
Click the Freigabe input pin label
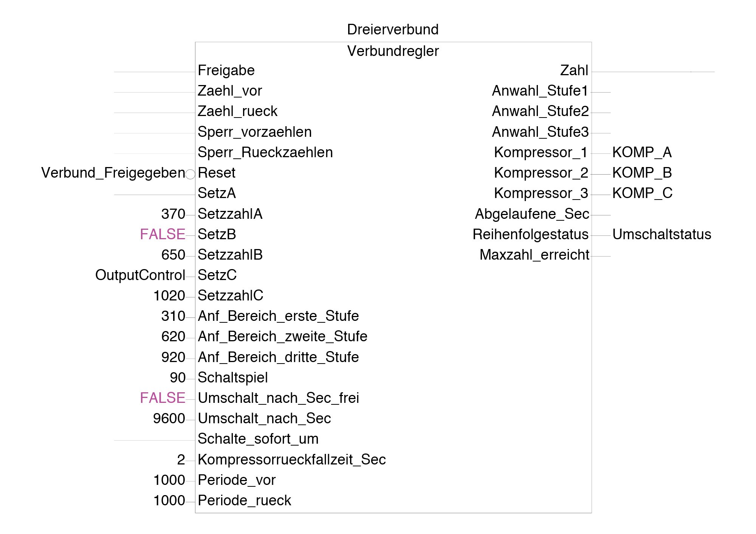click(226, 70)
